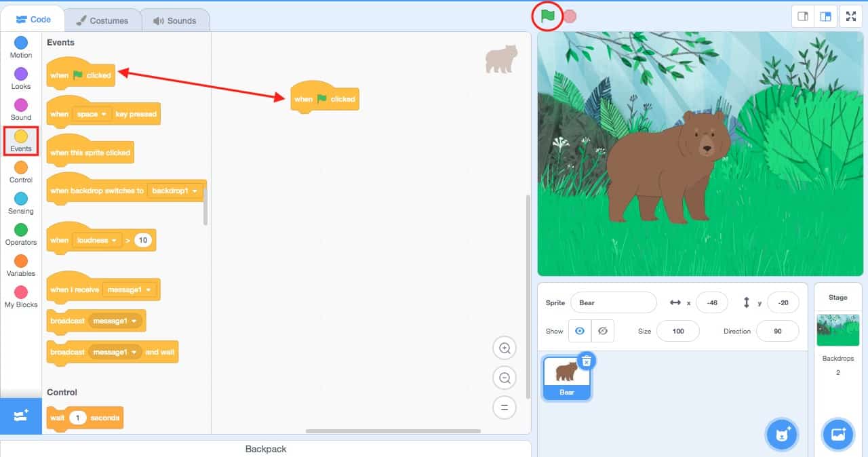Open the space key dropdown
This screenshot has height=457, width=868.
tap(92, 114)
